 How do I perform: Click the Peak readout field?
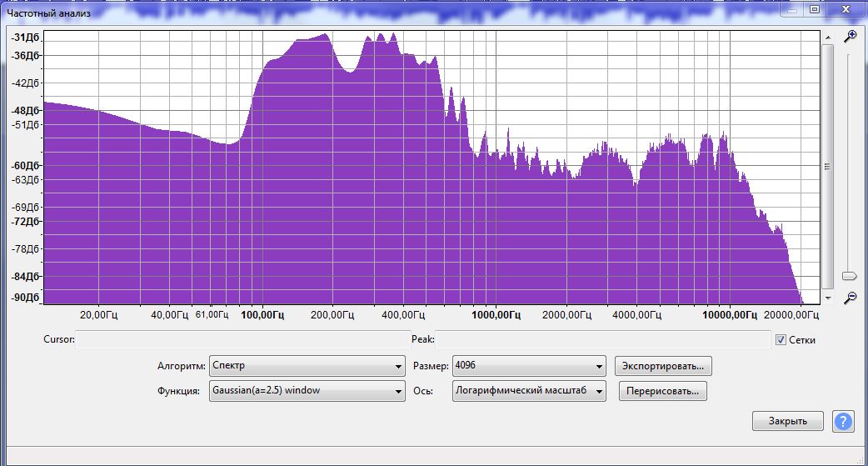pos(602,339)
